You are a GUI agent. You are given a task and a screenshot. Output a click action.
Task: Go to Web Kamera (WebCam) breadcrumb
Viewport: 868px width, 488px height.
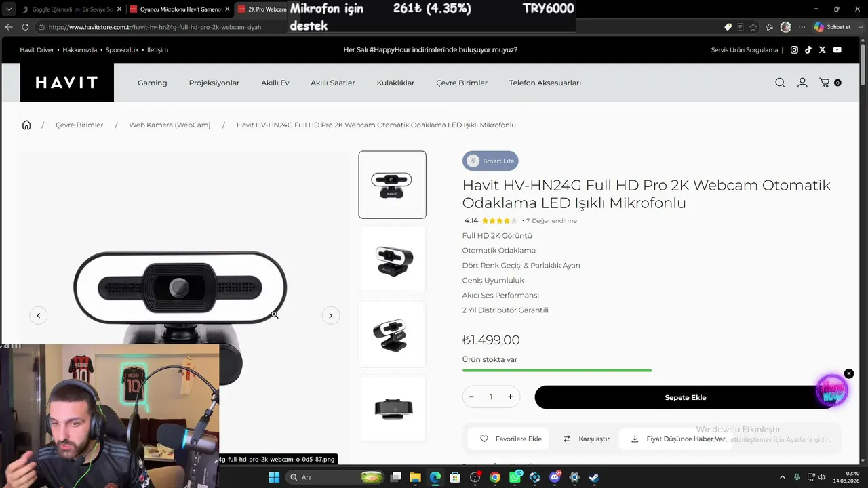[170, 125]
